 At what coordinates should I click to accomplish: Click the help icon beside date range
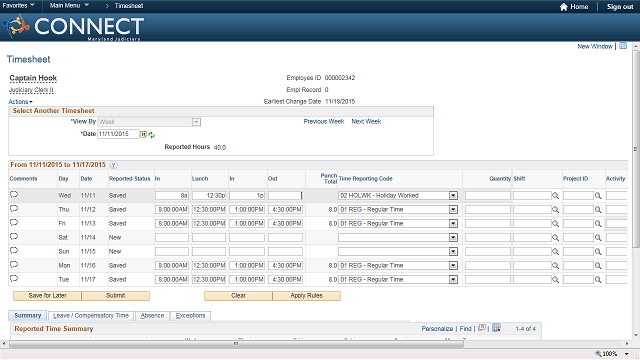(113, 165)
